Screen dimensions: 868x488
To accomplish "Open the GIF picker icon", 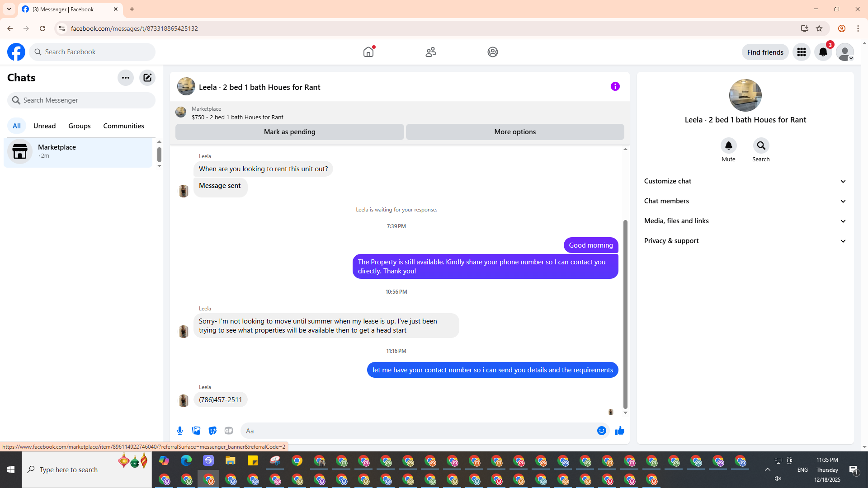I will tap(229, 431).
